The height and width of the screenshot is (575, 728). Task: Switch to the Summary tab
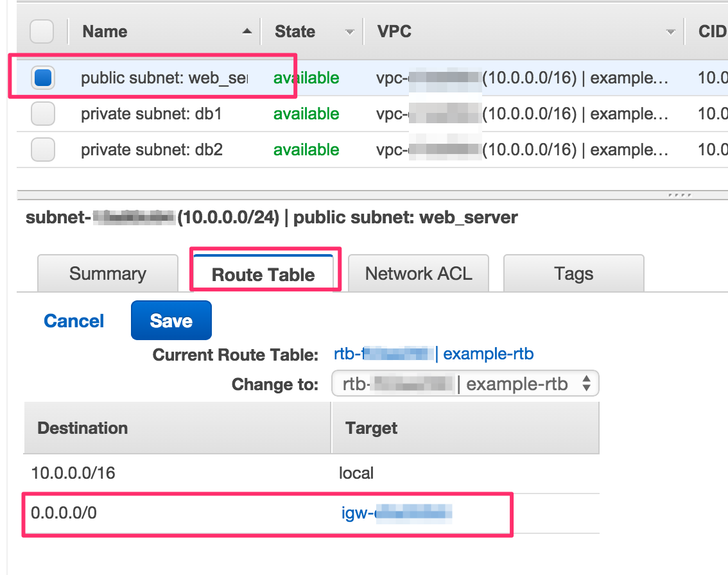point(108,273)
